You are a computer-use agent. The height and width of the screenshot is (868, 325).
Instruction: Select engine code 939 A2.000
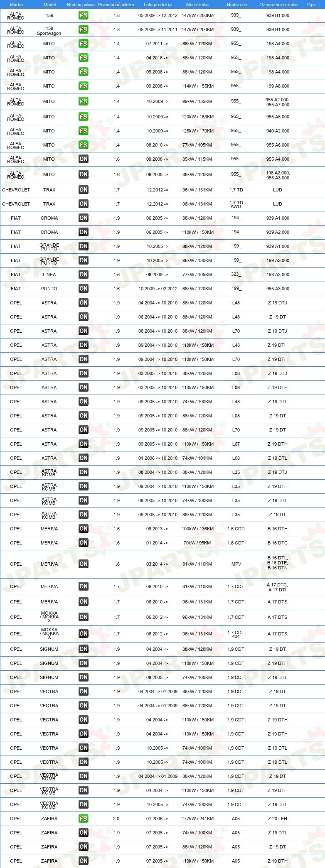[278, 232]
